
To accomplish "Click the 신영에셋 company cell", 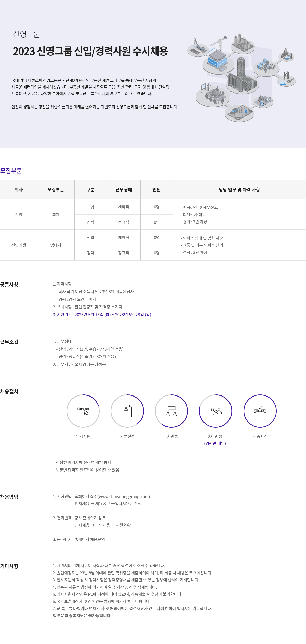I will click(19, 245).
